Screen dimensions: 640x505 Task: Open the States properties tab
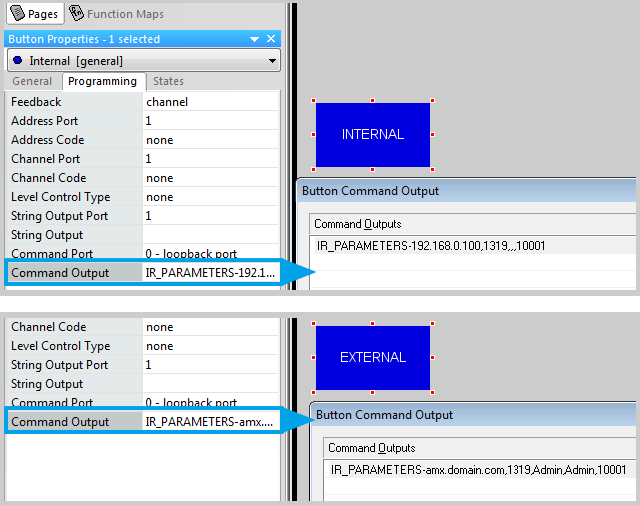(168, 81)
